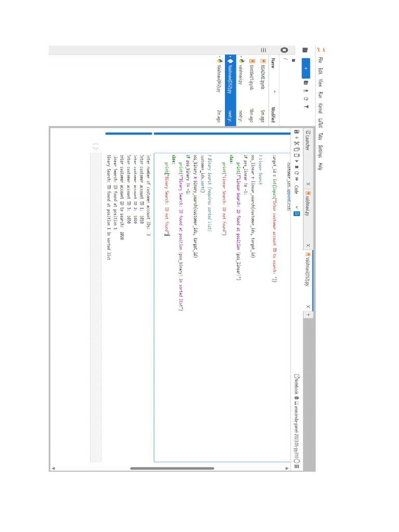Image resolution: width=399 pixels, height=532 pixels.
Task: Click the cut cell scissors icon
Action: 297,143
